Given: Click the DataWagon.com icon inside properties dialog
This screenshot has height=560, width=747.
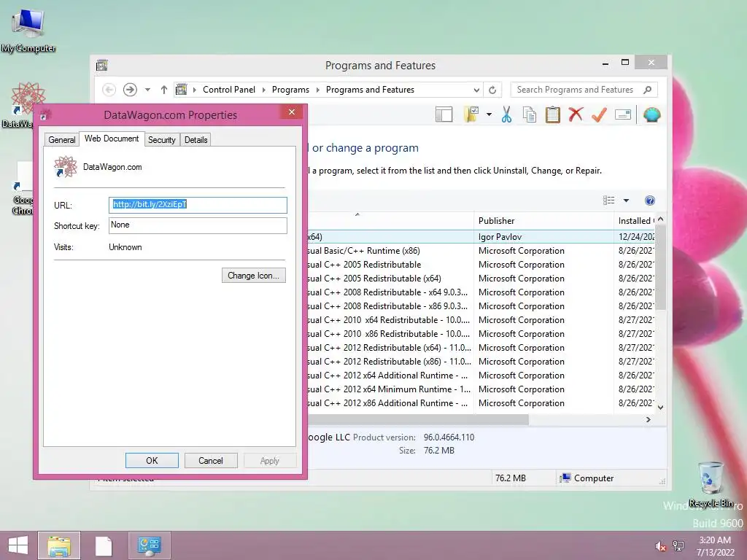Looking at the screenshot, I should (x=65, y=167).
